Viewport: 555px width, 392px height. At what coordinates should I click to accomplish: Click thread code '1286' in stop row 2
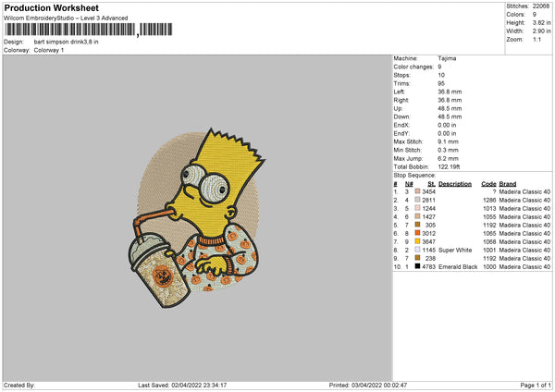tap(489, 201)
